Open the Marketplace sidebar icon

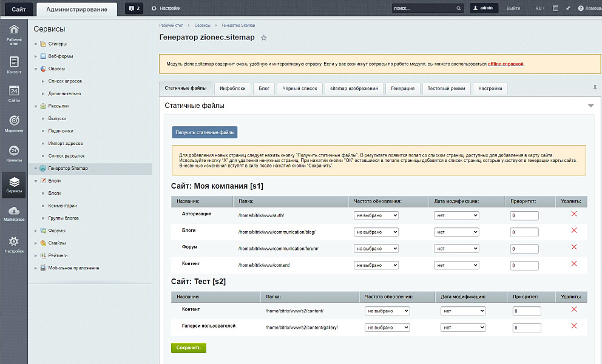pos(14,213)
